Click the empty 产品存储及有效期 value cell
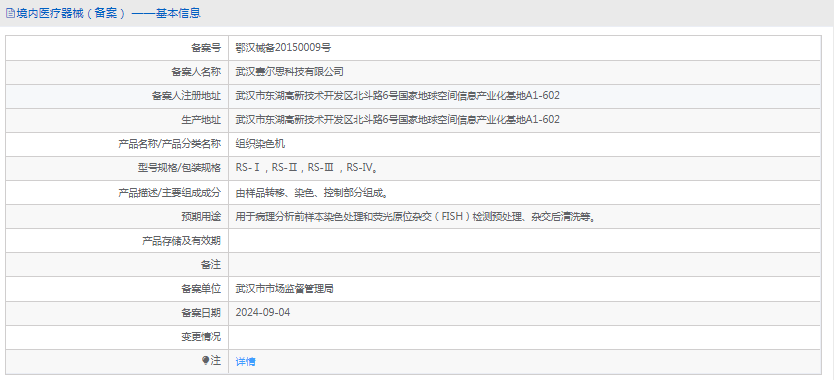834x380 pixels. (x=524, y=241)
